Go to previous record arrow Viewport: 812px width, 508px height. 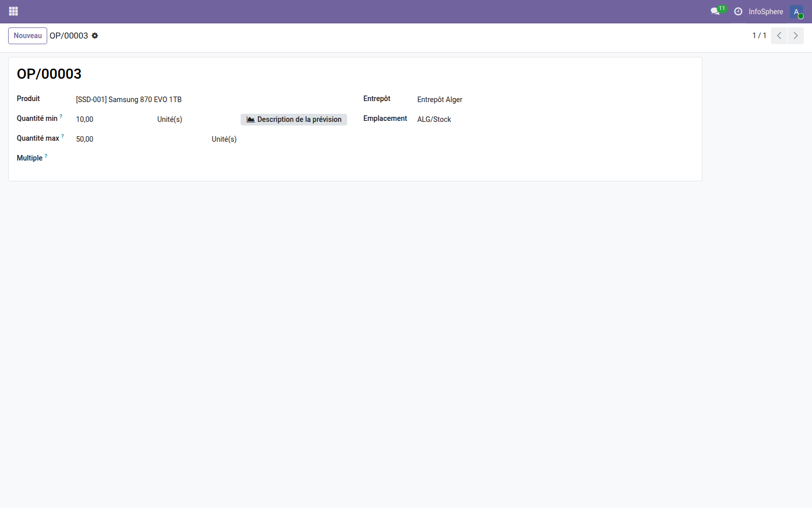(779, 36)
